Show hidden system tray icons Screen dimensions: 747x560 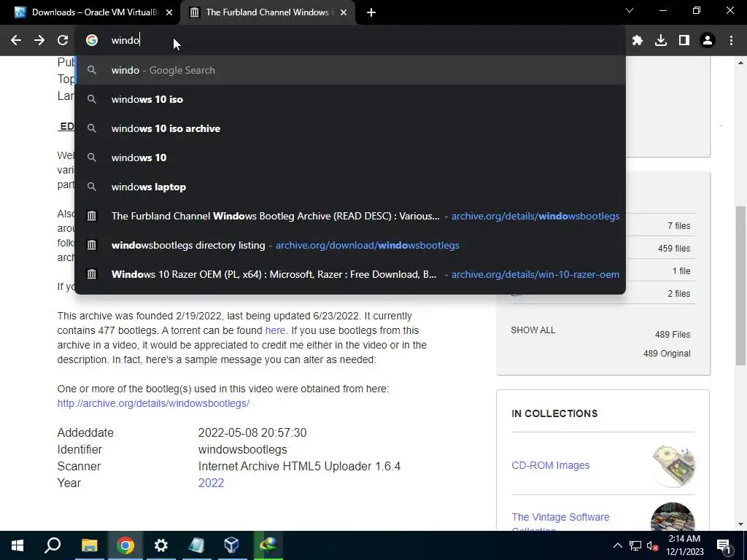tap(617, 545)
